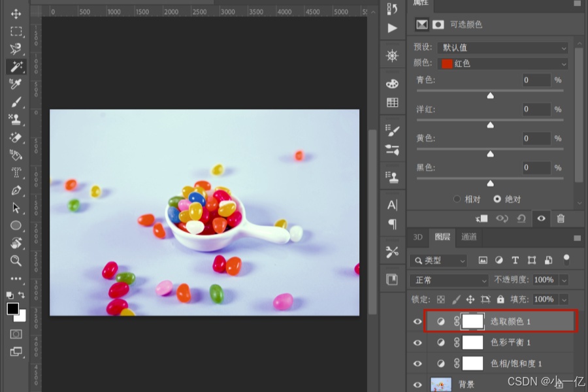
Task: Swap foreground and background colors
Action: coord(22,295)
